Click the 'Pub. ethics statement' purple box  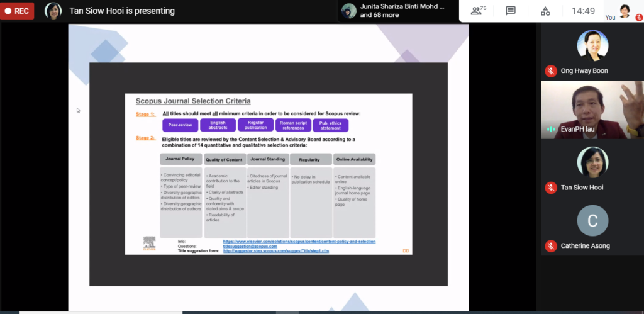point(331,125)
